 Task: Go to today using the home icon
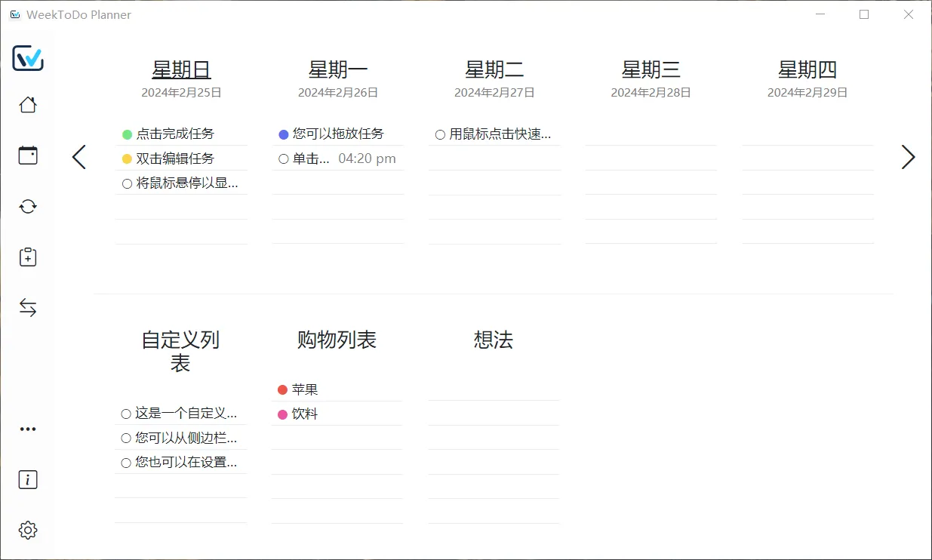pos(28,105)
